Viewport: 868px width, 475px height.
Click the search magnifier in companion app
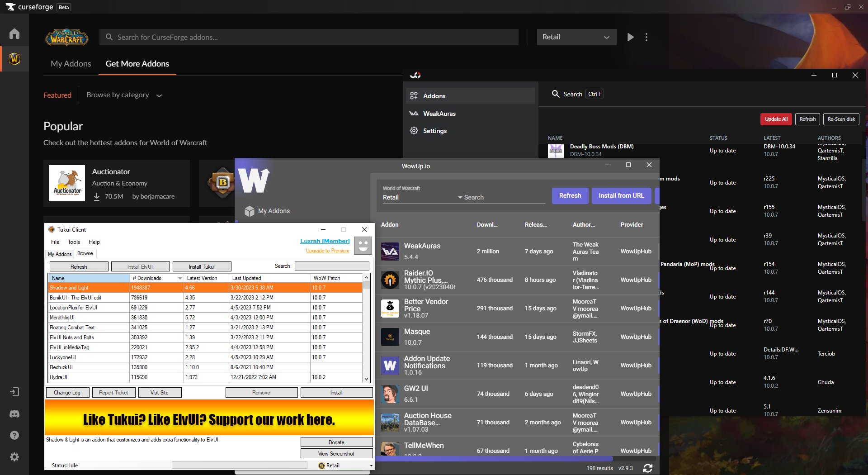(x=556, y=94)
